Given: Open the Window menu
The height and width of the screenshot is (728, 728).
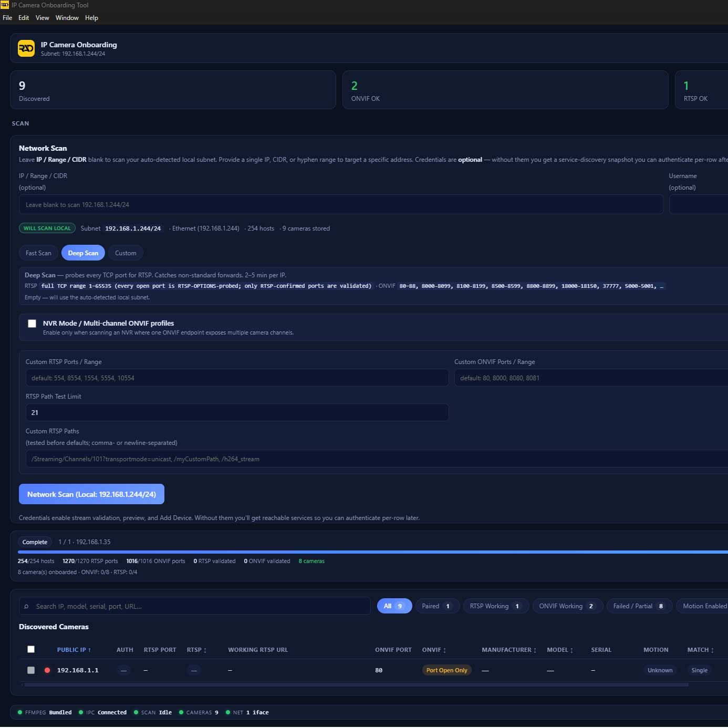Looking at the screenshot, I should [x=67, y=18].
